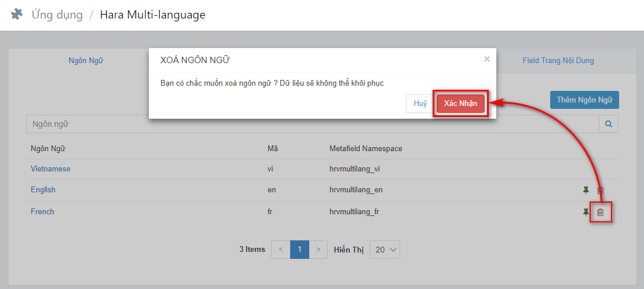This screenshot has height=289, width=644.
Task: Click the search magnifier icon
Action: (x=609, y=123)
